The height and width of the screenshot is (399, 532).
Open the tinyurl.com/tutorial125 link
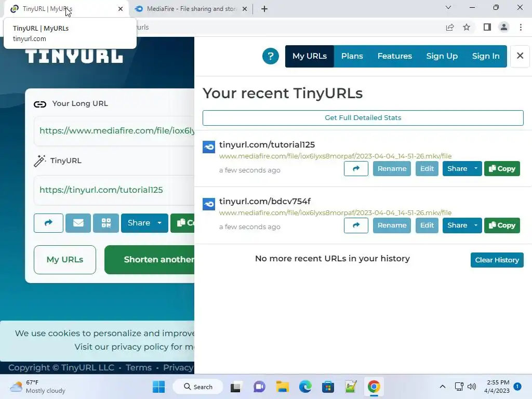coord(267,144)
